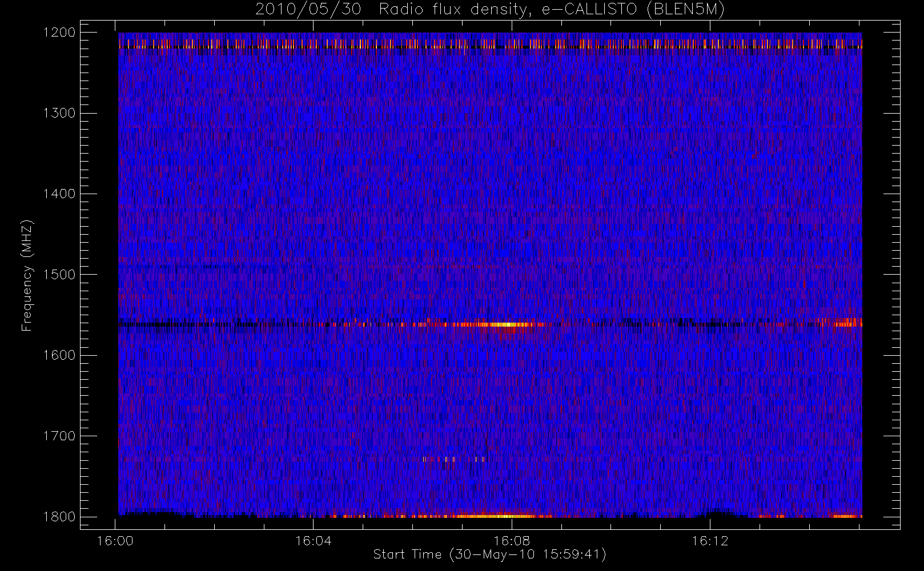Click the 1500 frequency tick label
The image size is (924, 571).
pos(59,275)
